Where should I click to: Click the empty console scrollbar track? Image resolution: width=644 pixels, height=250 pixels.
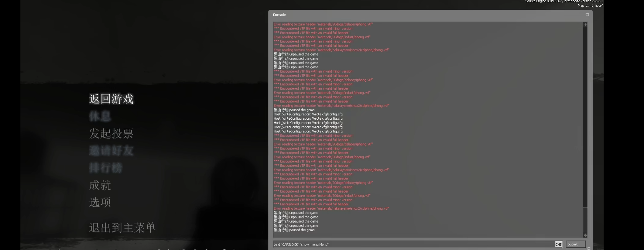pyautogui.click(x=585, y=117)
